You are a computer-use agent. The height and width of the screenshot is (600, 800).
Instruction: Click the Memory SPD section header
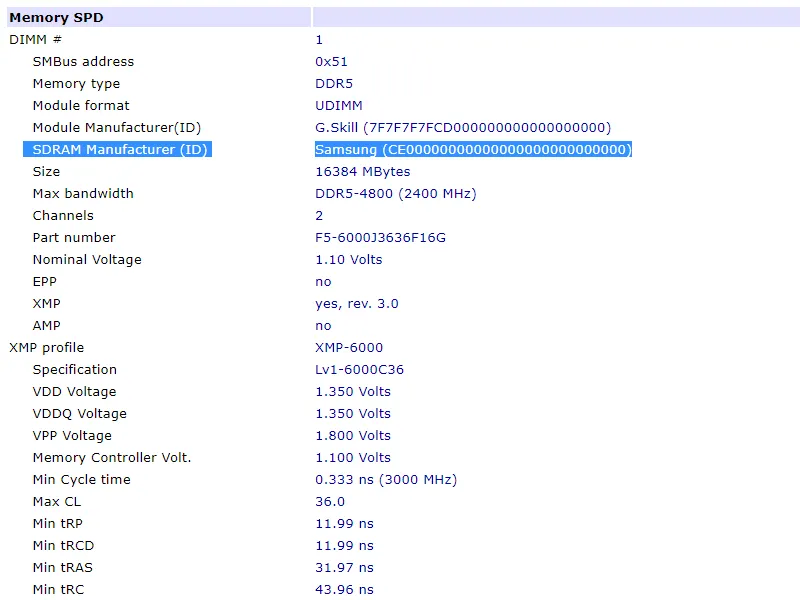click(56, 17)
